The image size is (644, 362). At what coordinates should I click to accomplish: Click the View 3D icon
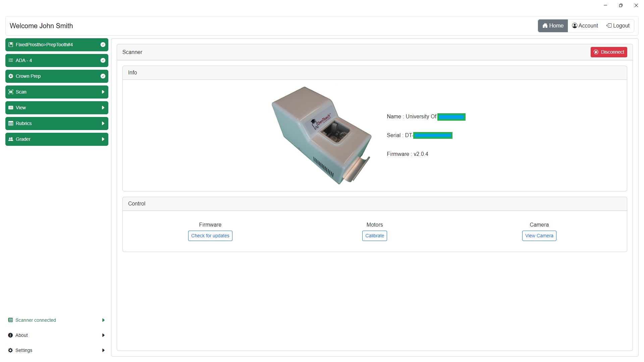11,108
